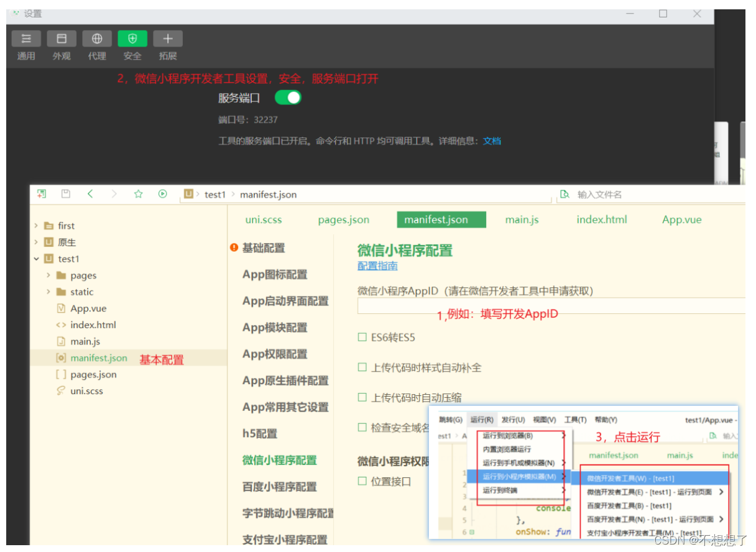
Task: Click the run play toolbar icon
Action: 162,194
